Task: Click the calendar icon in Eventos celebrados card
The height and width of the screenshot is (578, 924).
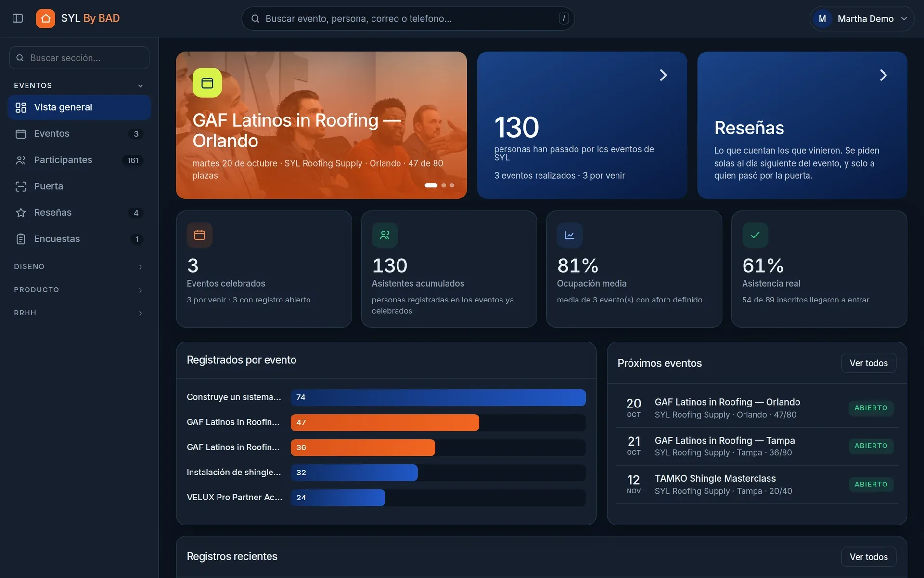Action: click(x=200, y=235)
